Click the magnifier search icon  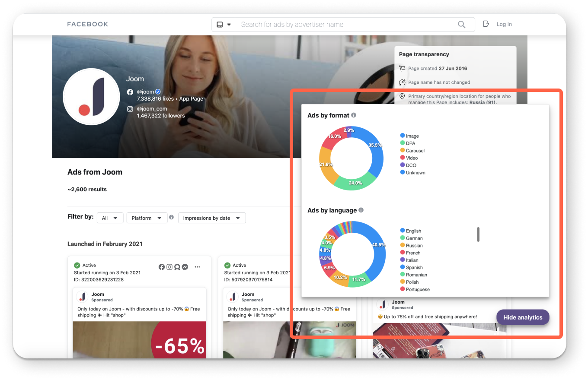click(461, 25)
